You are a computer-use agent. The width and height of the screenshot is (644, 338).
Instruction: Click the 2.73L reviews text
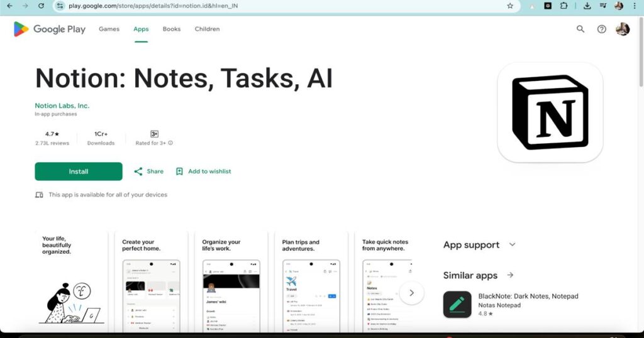click(52, 143)
